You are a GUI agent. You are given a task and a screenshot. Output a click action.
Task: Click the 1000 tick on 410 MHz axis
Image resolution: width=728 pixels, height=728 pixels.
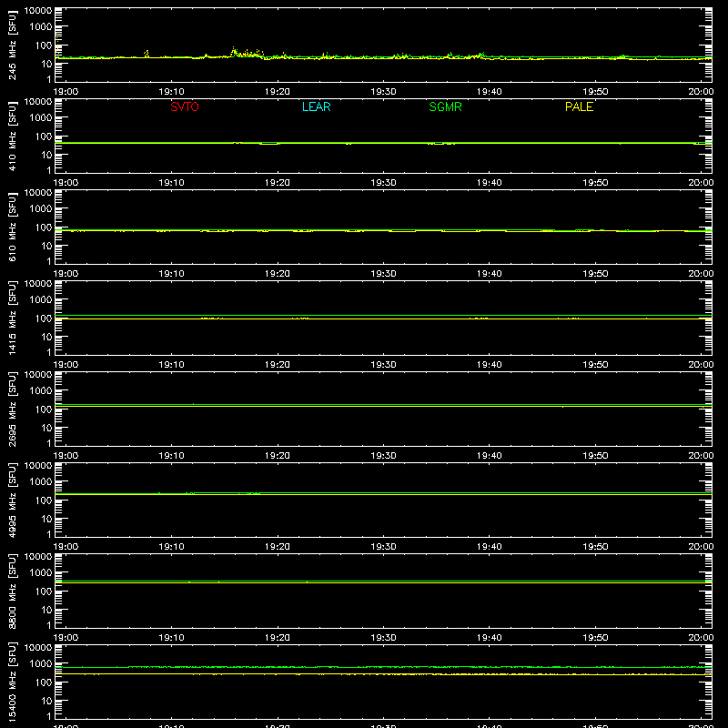pos(41,118)
